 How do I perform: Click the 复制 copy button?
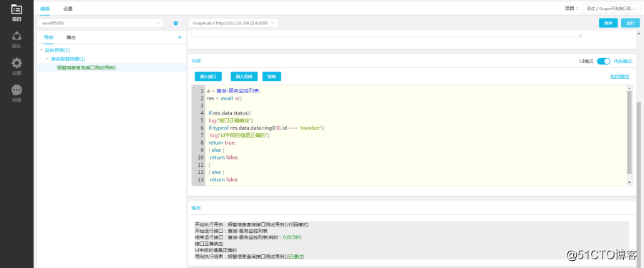271,77
